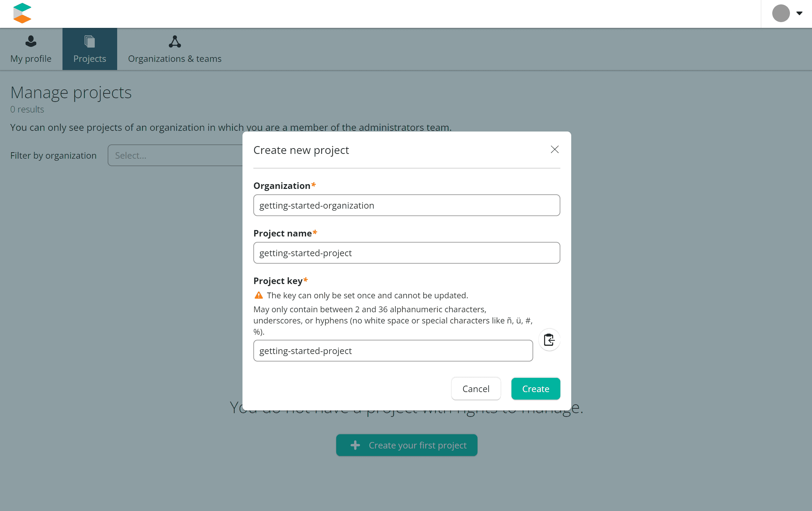Click the orange warning triangle icon
This screenshot has height=511, width=812.
[259, 295]
